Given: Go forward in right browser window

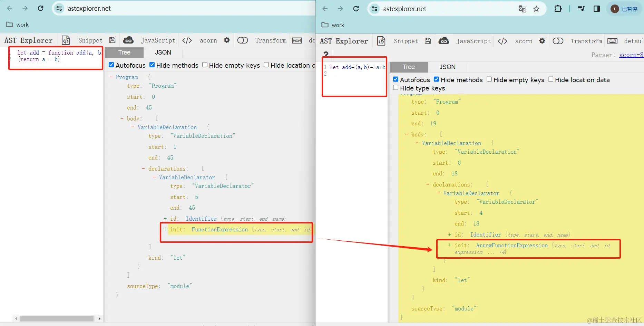Looking at the screenshot, I should click(340, 9).
